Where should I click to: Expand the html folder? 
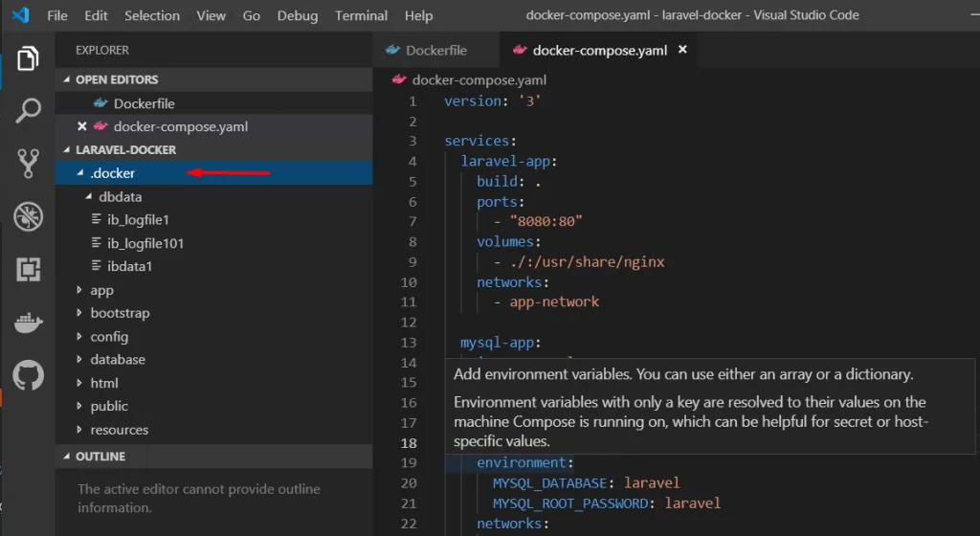pos(78,383)
